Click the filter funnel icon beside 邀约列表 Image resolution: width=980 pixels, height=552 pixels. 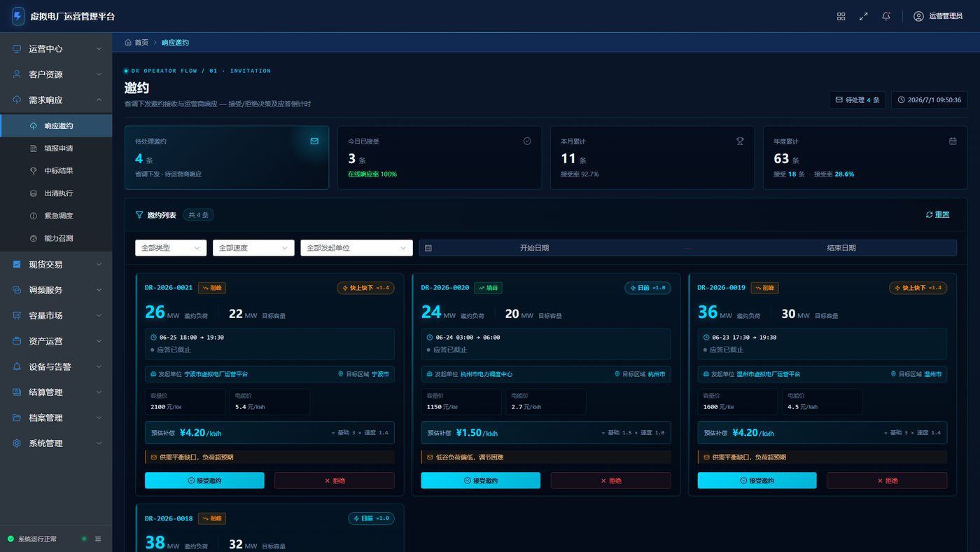pyautogui.click(x=139, y=215)
